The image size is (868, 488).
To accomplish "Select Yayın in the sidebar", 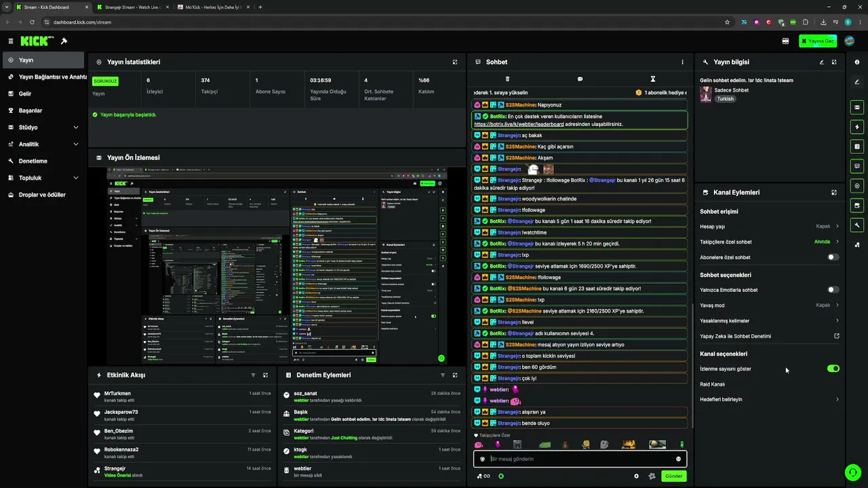I will [x=43, y=60].
